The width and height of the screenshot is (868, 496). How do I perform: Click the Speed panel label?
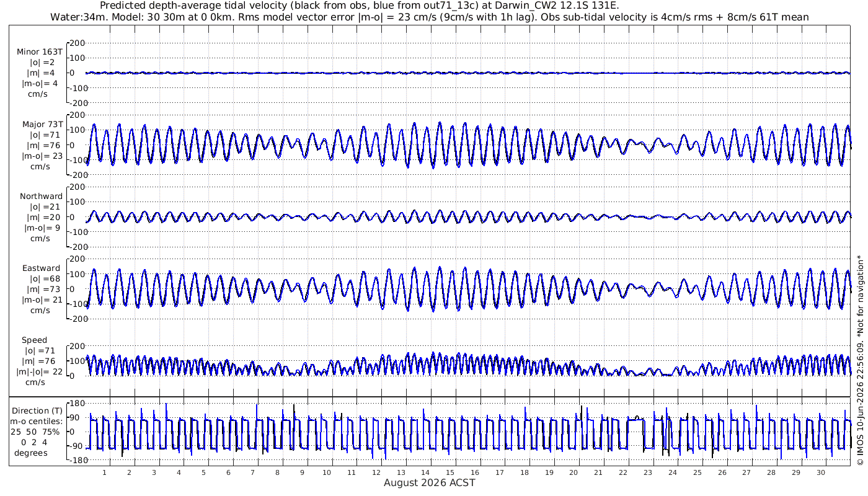click(34, 340)
